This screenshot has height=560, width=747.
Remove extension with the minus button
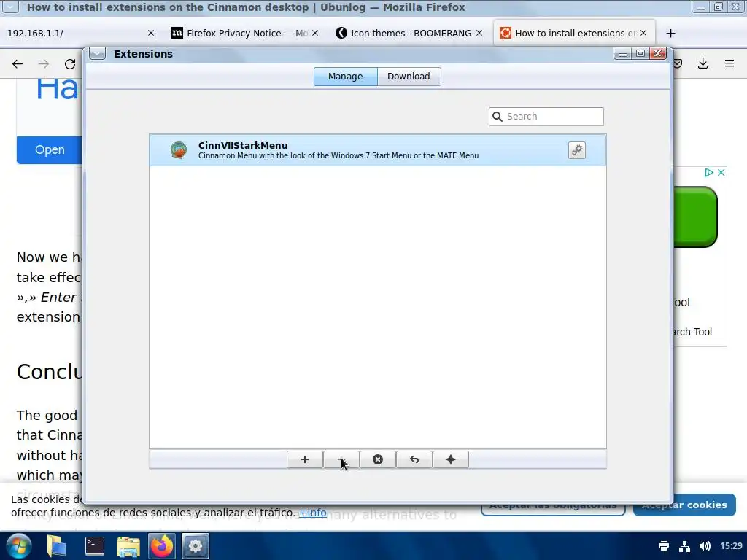coord(341,459)
